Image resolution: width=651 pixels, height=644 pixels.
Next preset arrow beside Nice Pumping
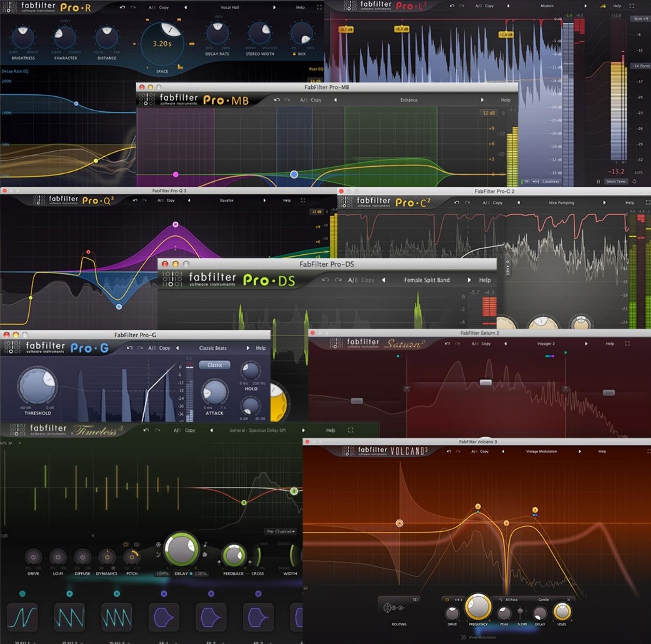click(604, 202)
